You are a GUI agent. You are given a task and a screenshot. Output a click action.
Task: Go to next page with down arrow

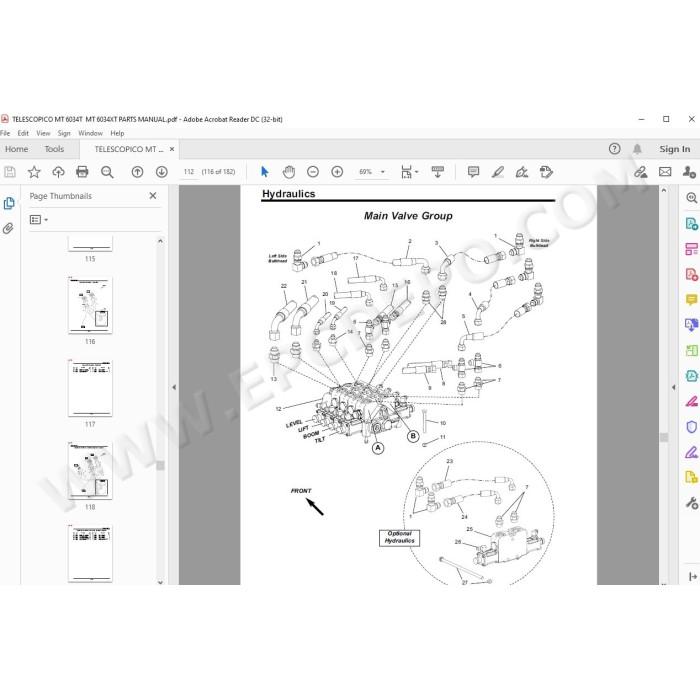coord(162,172)
